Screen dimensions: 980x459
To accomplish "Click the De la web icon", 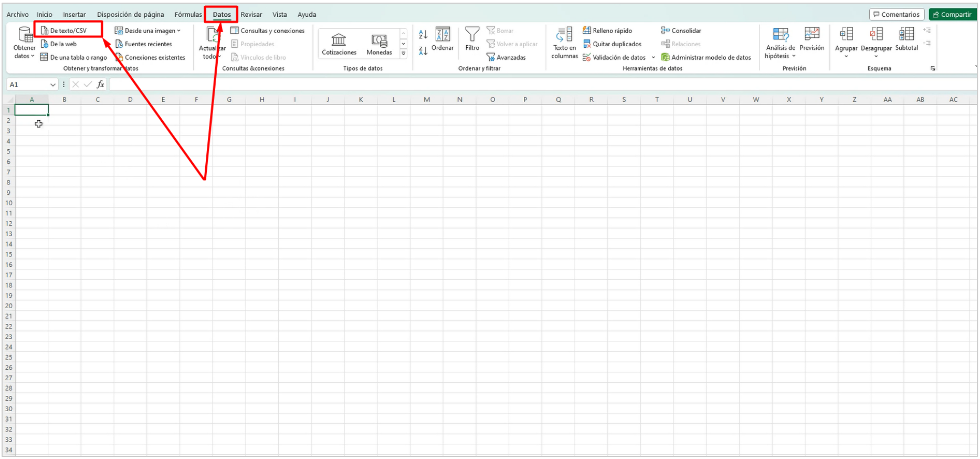I will pyautogui.click(x=45, y=44).
